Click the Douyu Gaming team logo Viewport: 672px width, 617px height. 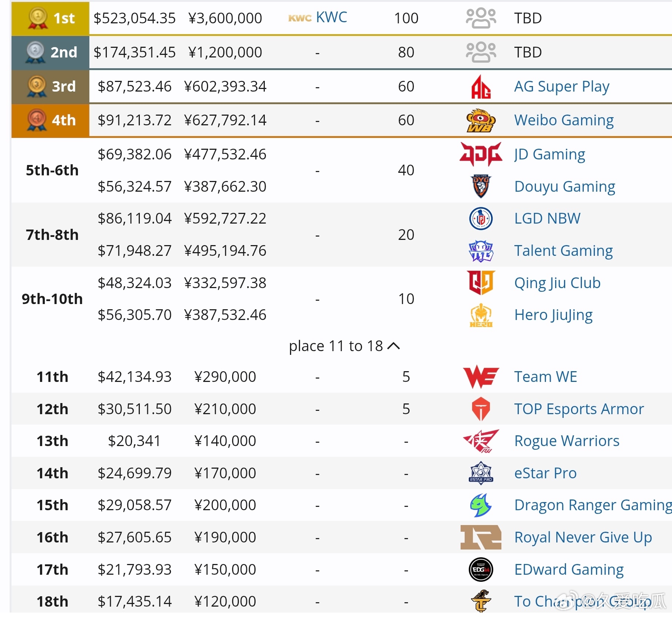[x=481, y=187]
